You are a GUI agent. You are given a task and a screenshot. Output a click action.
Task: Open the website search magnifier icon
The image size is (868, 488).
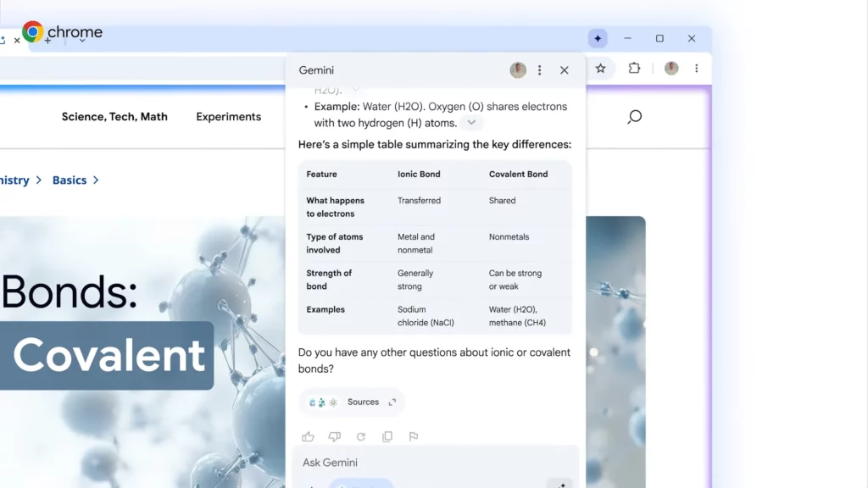click(634, 117)
